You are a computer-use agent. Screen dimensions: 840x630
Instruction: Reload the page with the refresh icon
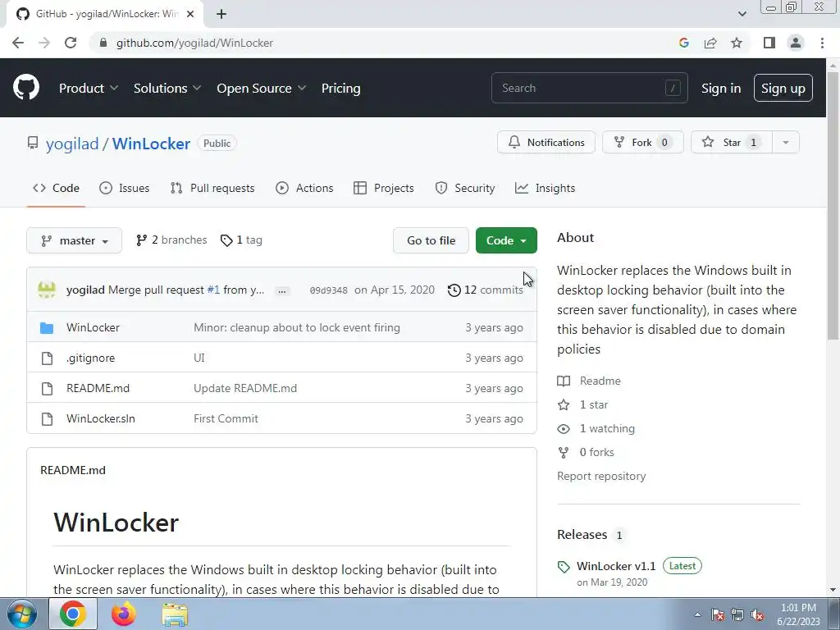(71, 43)
